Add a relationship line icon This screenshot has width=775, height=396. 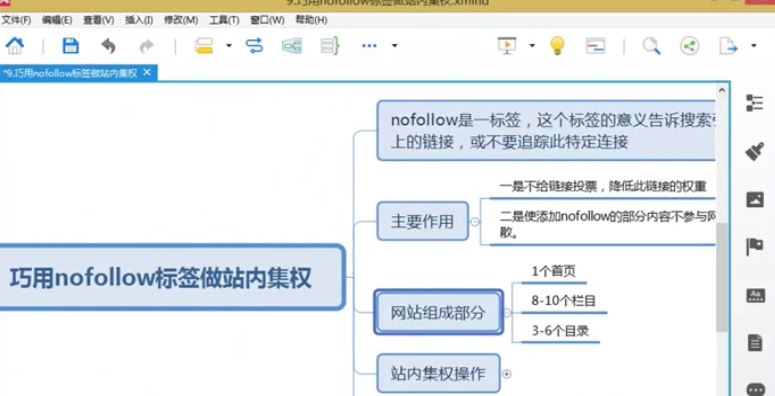point(254,46)
